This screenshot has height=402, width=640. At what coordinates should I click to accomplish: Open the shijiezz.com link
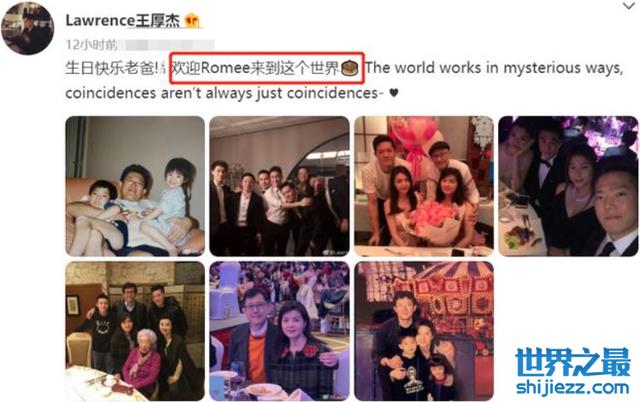pyautogui.click(x=573, y=387)
